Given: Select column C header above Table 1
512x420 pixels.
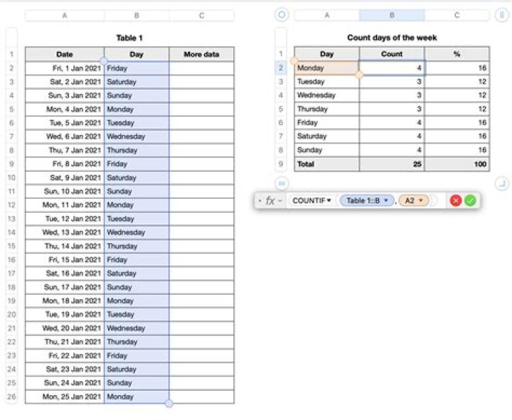Looking at the screenshot, I should pyautogui.click(x=201, y=15).
